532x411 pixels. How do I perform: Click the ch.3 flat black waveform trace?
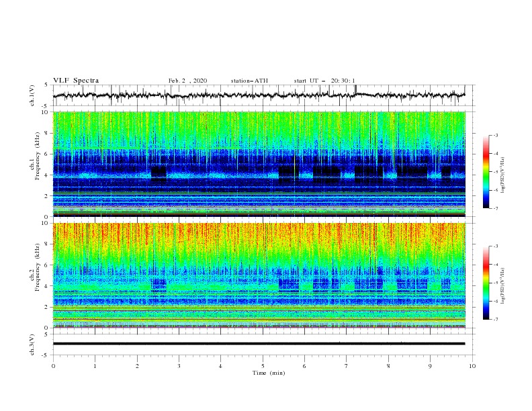(259, 344)
